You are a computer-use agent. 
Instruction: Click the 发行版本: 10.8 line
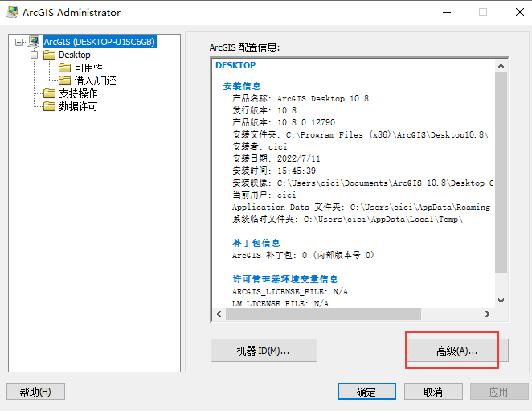264,110
